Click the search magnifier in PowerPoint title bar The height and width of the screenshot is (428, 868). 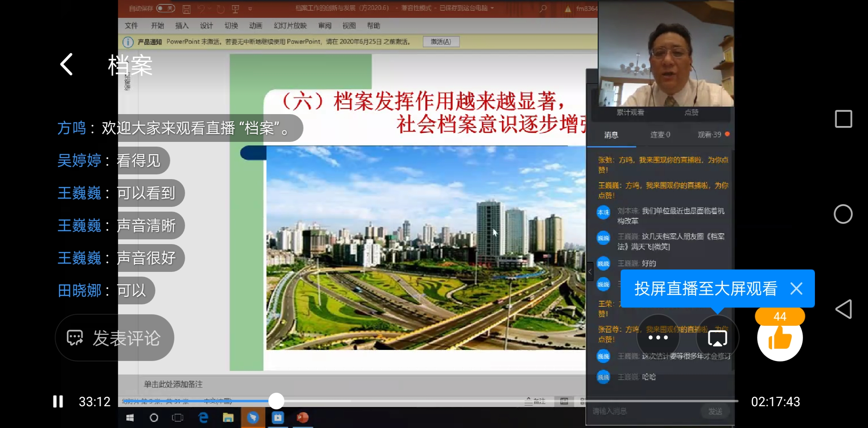pos(543,8)
